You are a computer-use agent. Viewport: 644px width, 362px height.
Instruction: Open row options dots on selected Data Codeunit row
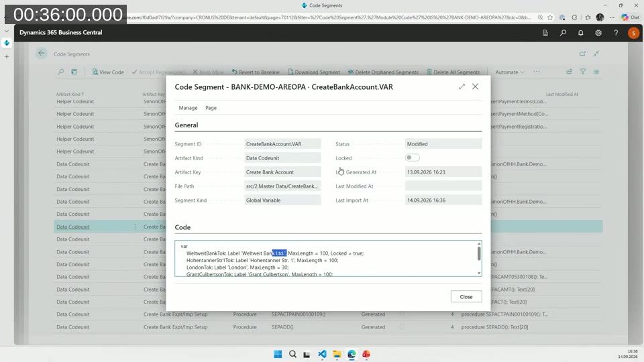click(135, 227)
